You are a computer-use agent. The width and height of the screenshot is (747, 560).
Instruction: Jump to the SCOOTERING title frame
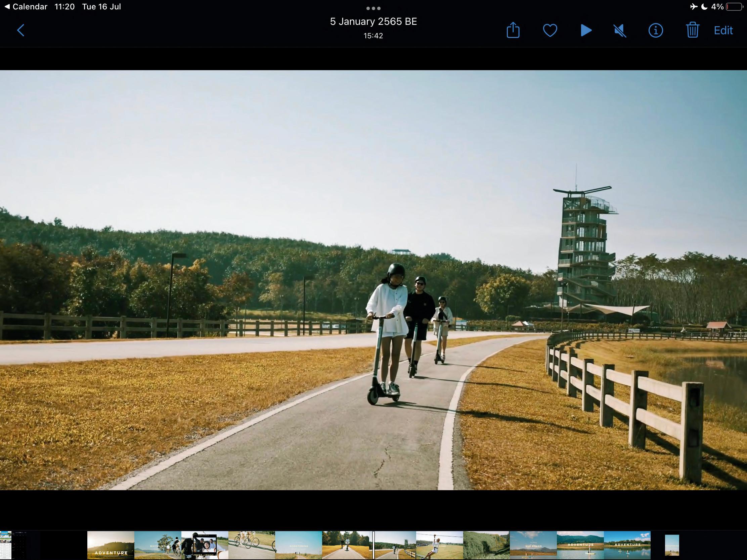(299, 545)
